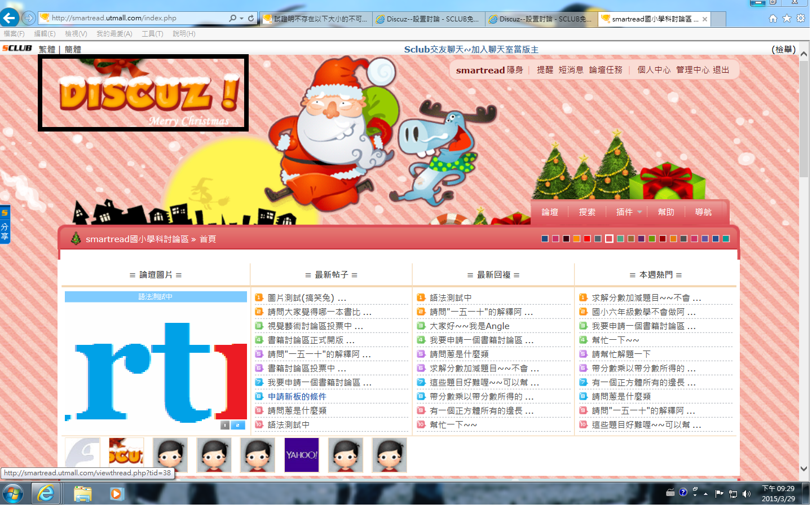This screenshot has height=508, width=812.
Task: Open post 圖片測試(搞笑兔)
Action: [307, 297]
